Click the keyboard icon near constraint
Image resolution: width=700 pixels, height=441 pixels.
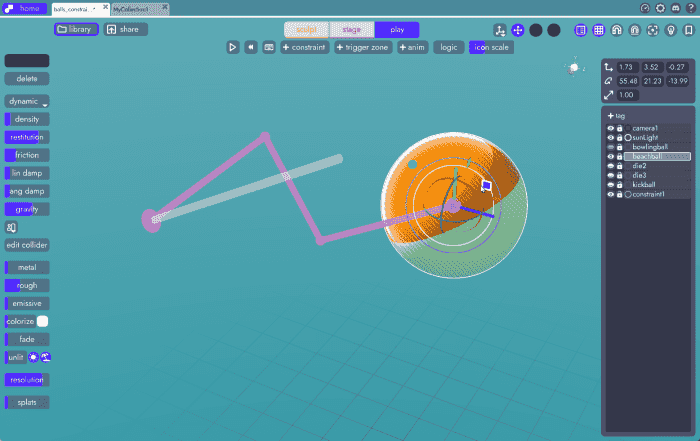tap(269, 47)
